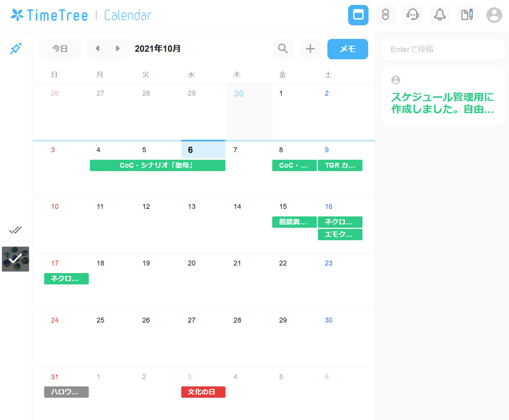Open the gray ハロウ… event
Screen dimensions: 509x420
click(x=66, y=392)
